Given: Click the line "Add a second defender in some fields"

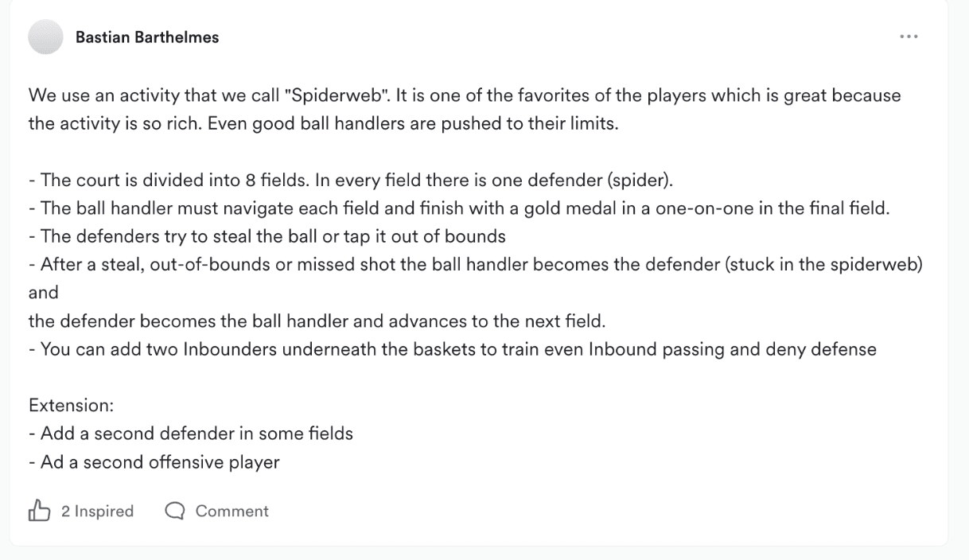Looking at the screenshot, I should (x=191, y=434).
